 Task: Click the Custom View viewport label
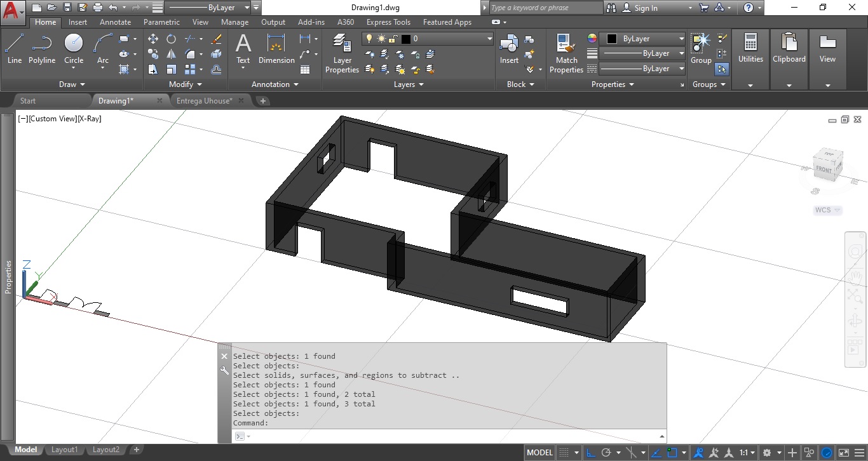[53, 119]
